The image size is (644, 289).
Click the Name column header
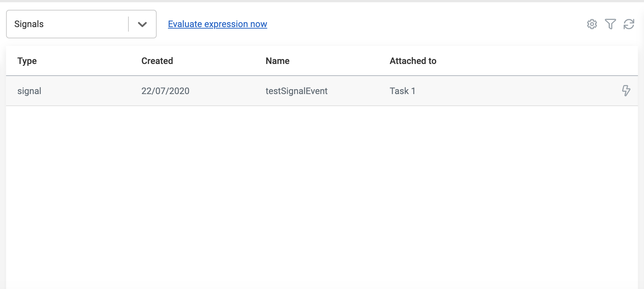(278, 61)
